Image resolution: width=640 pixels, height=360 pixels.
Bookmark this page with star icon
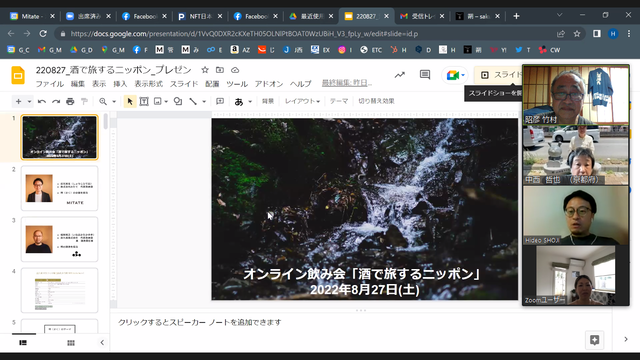[577, 34]
